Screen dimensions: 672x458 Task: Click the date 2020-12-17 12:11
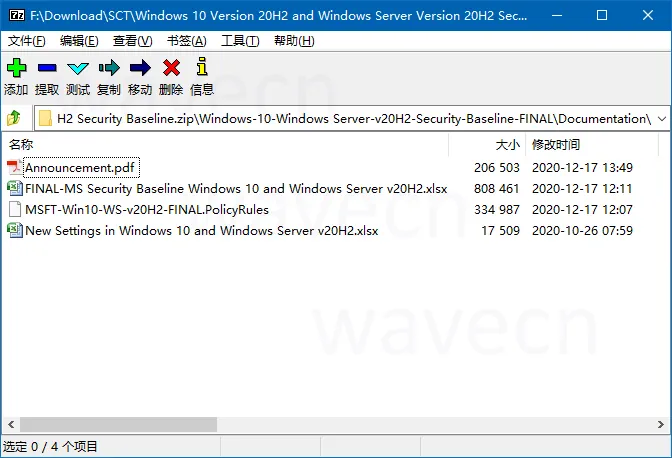582,189
